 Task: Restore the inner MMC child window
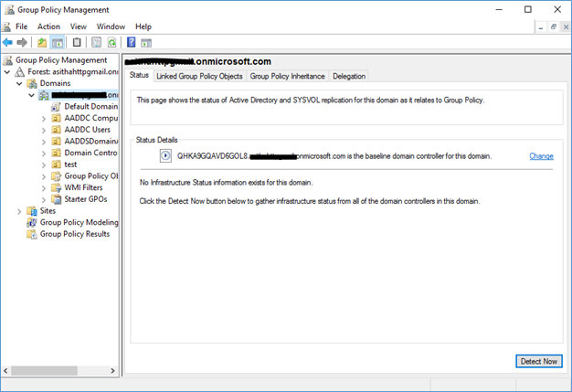pos(554,27)
